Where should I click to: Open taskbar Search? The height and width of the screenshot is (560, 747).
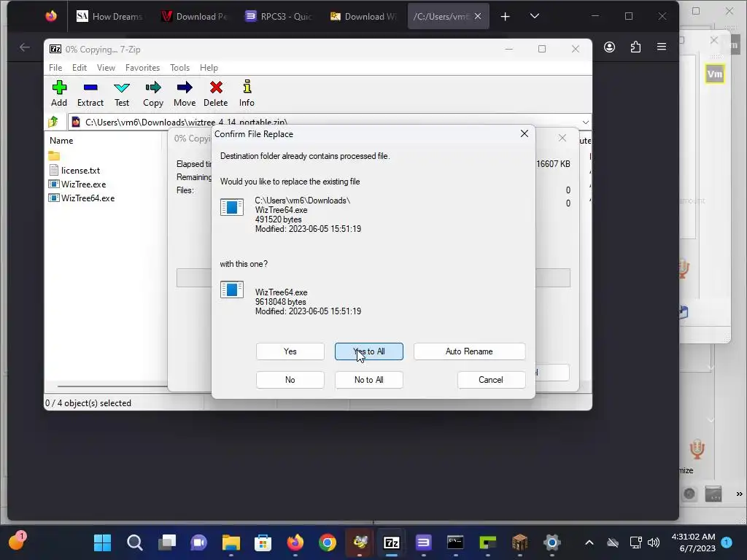134,542
